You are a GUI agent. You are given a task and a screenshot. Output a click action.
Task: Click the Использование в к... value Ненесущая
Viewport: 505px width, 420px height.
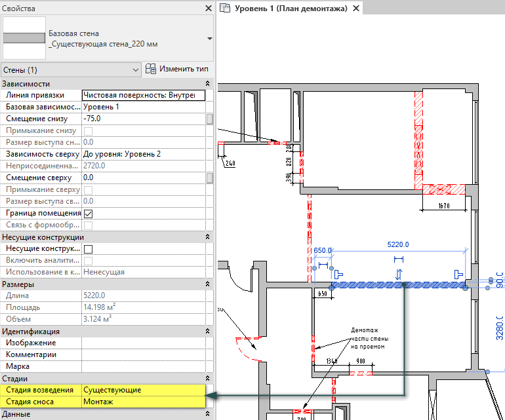(x=144, y=273)
